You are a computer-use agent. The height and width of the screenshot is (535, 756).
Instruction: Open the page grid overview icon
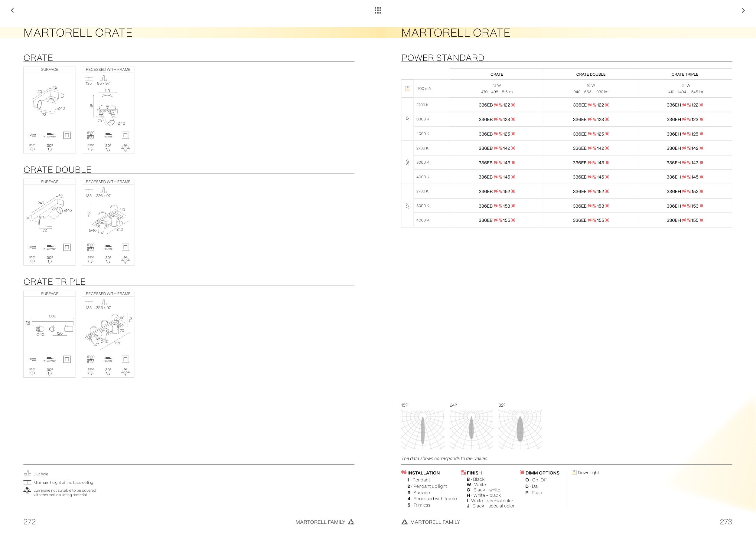pyautogui.click(x=378, y=10)
